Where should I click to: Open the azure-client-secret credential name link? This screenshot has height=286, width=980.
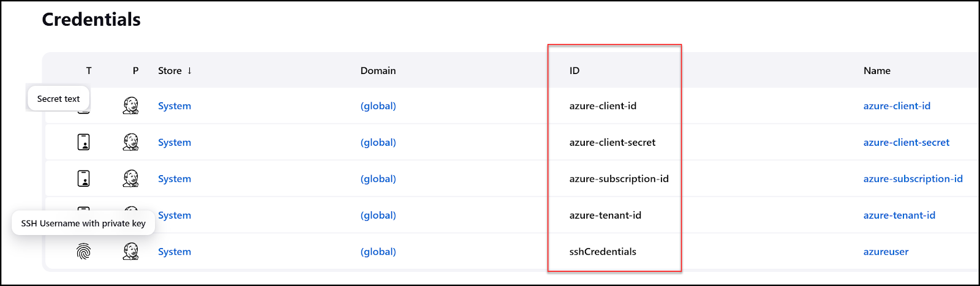tap(907, 142)
